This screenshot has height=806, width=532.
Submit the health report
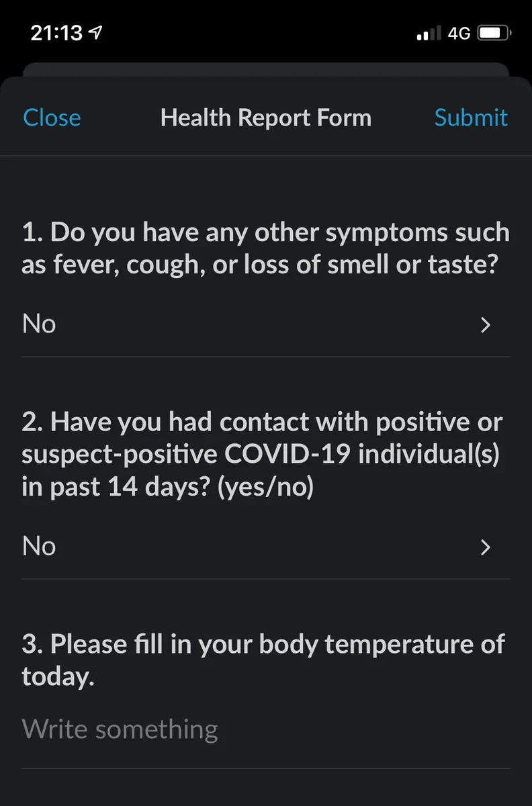pos(471,118)
